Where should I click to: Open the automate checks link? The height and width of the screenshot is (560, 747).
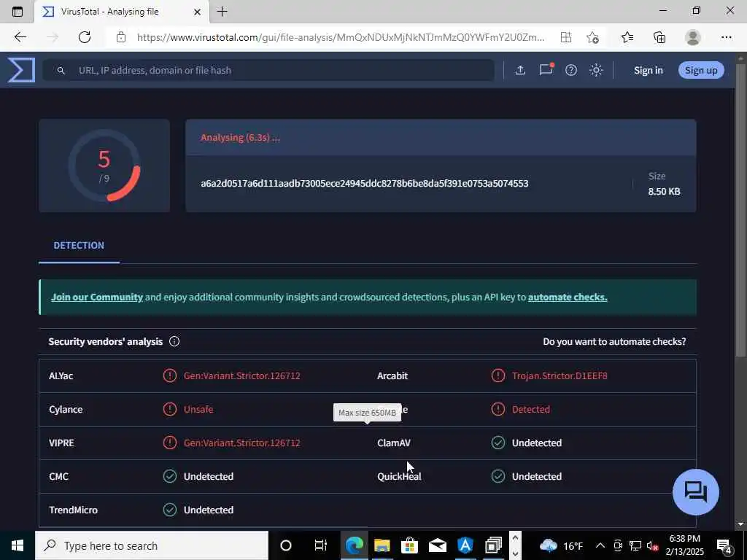(x=568, y=297)
